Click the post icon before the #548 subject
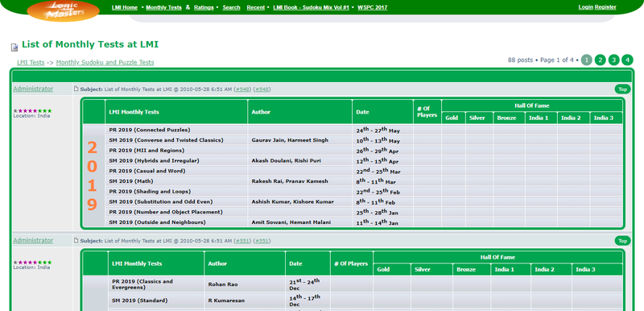Viewport: 644px width, 311px height. click(x=76, y=89)
